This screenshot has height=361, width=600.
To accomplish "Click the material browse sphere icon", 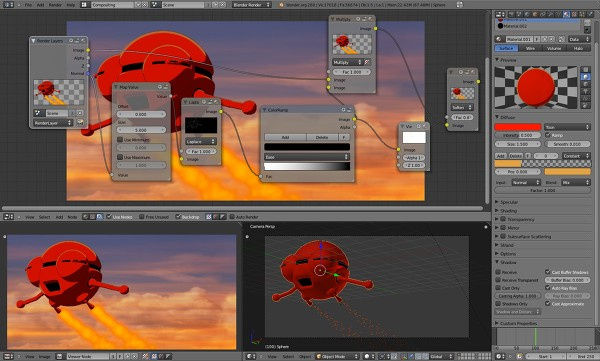I will click(499, 39).
